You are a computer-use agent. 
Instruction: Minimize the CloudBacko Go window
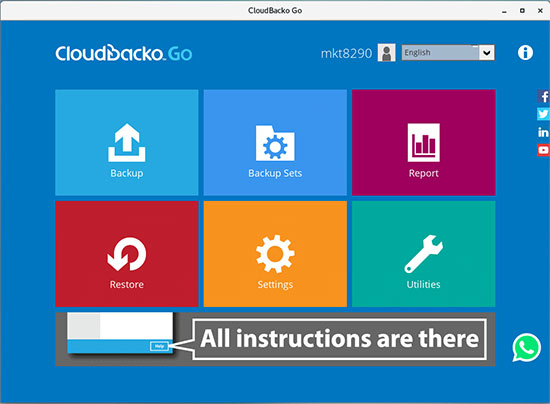tap(504, 11)
